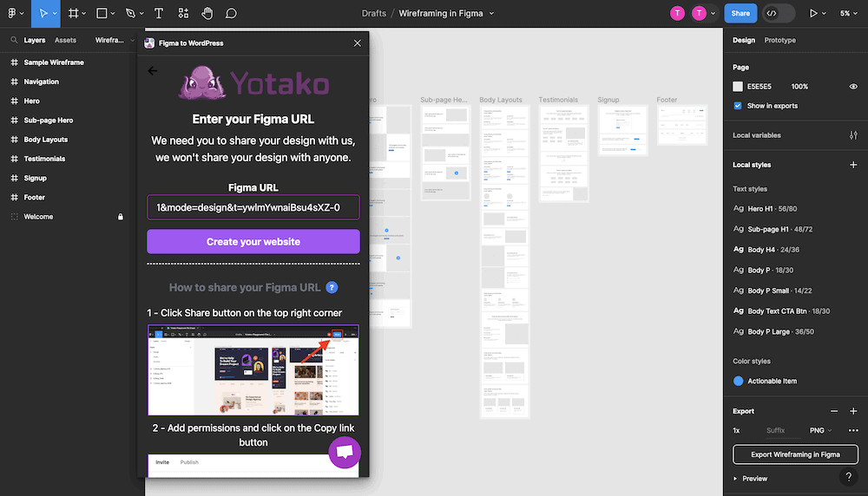This screenshot has height=496, width=868.
Task: Click lock icon on Welcome layer
Action: pyautogui.click(x=120, y=217)
